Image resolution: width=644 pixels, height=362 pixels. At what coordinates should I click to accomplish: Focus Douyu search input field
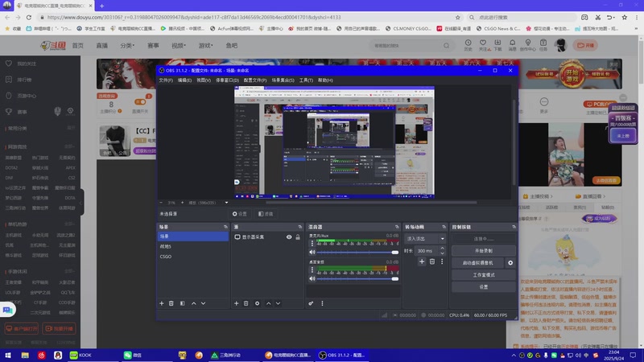pyautogui.click(x=407, y=46)
